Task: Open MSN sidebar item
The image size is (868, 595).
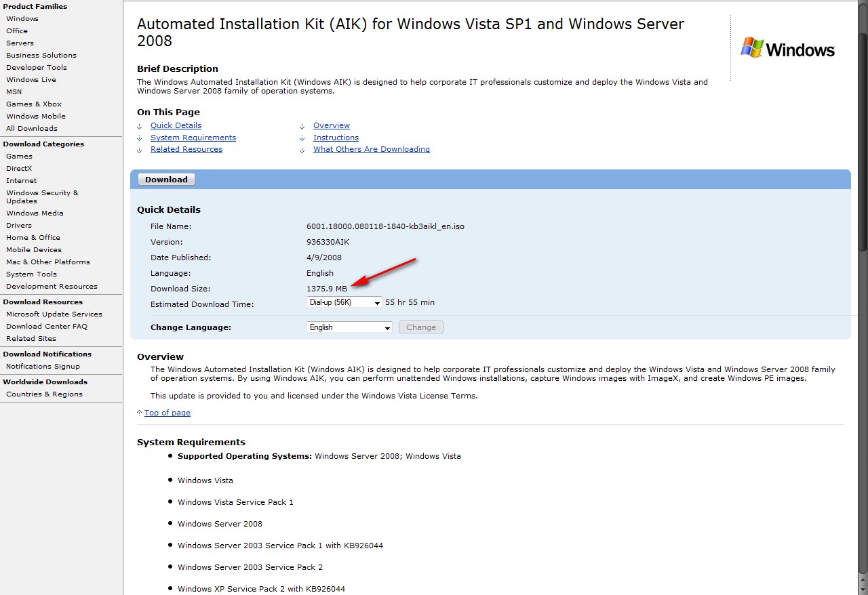Action: (14, 92)
